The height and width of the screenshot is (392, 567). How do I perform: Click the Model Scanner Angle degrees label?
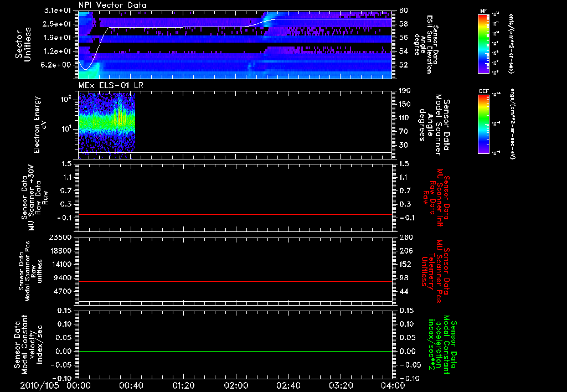[x=434, y=125]
